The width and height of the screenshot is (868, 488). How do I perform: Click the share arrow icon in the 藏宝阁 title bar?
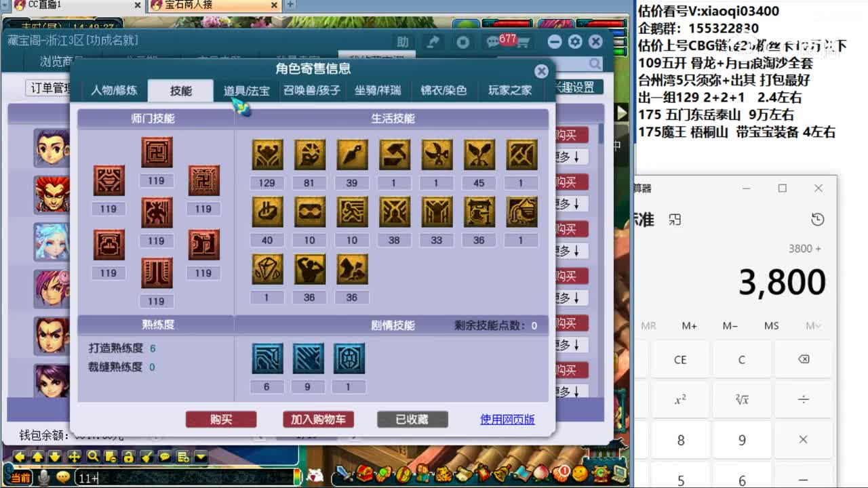click(x=433, y=41)
